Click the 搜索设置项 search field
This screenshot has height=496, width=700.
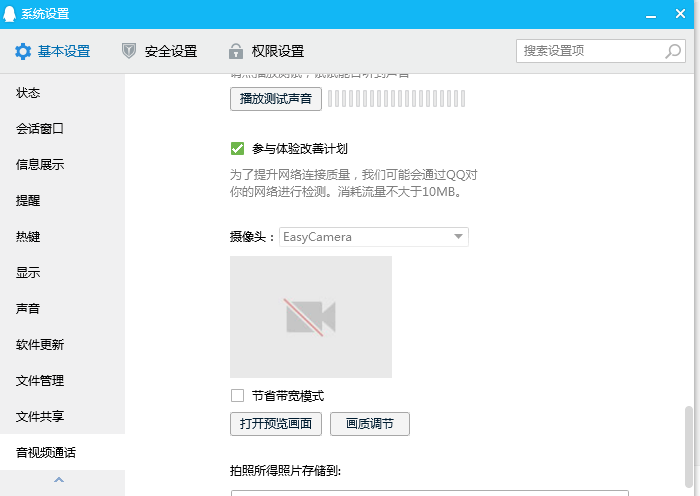click(590, 50)
